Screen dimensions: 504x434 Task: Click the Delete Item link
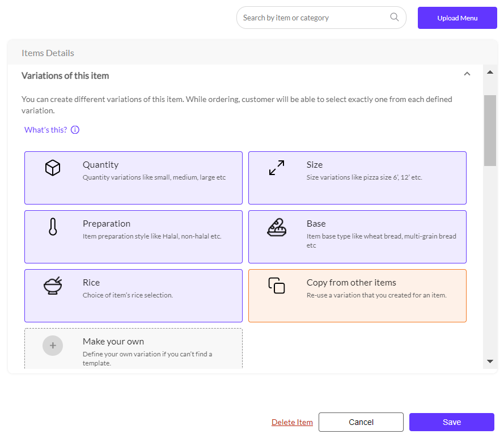pyautogui.click(x=292, y=422)
